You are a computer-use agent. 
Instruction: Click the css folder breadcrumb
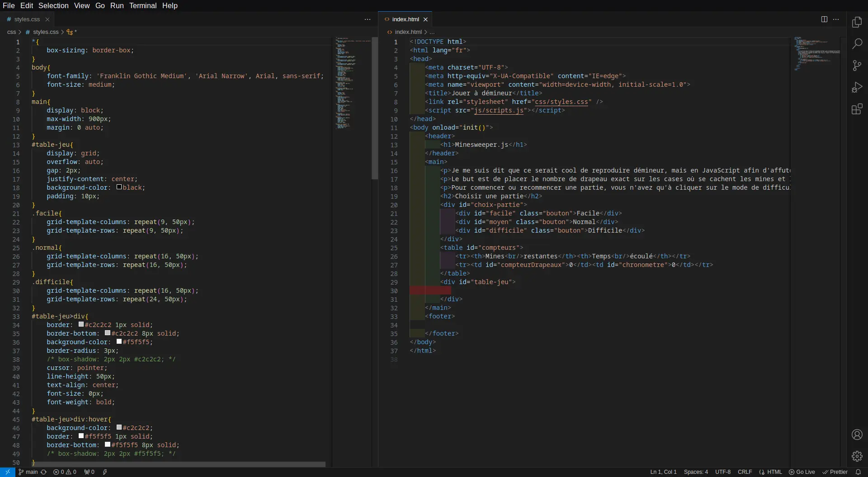click(11, 32)
